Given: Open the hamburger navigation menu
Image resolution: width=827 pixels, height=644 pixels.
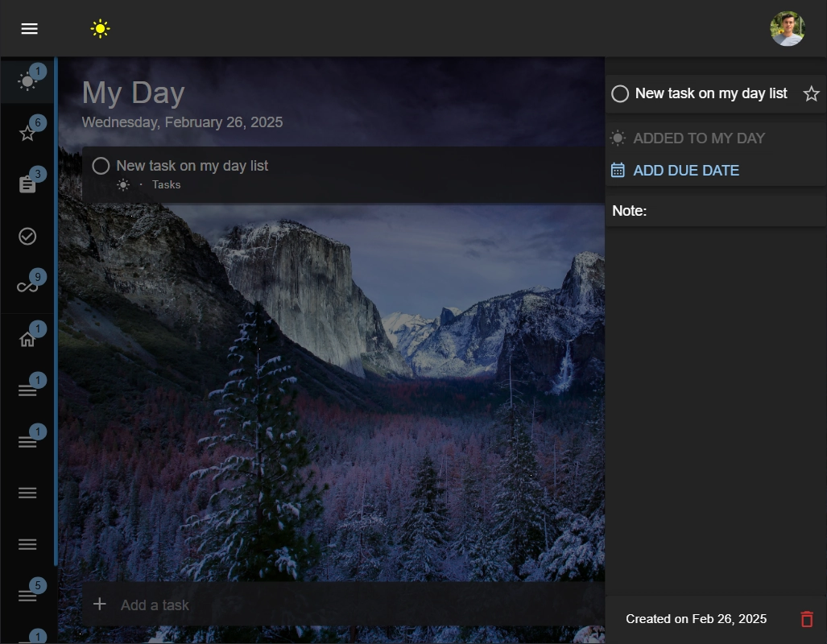Looking at the screenshot, I should click(x=30, y=29).
